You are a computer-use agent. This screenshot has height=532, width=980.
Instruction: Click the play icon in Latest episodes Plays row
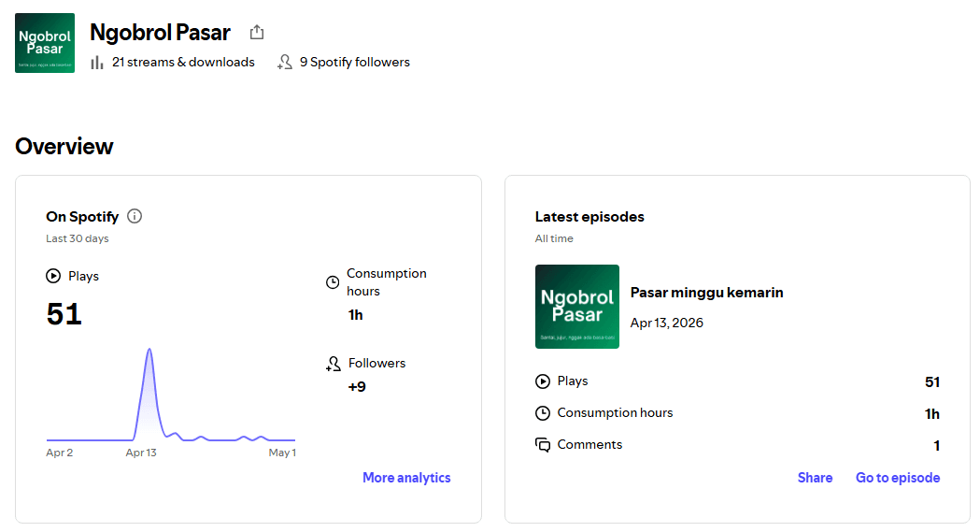click(543, 381)
